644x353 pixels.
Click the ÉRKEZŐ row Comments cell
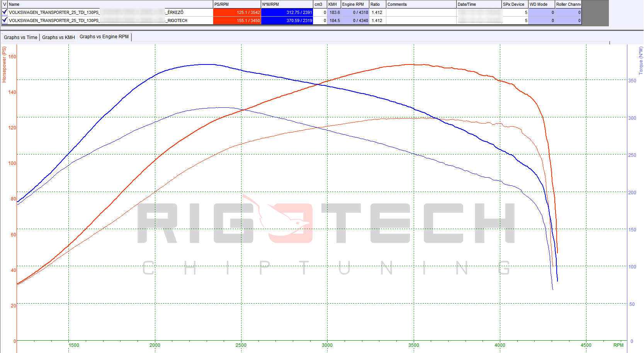point(421,12)
